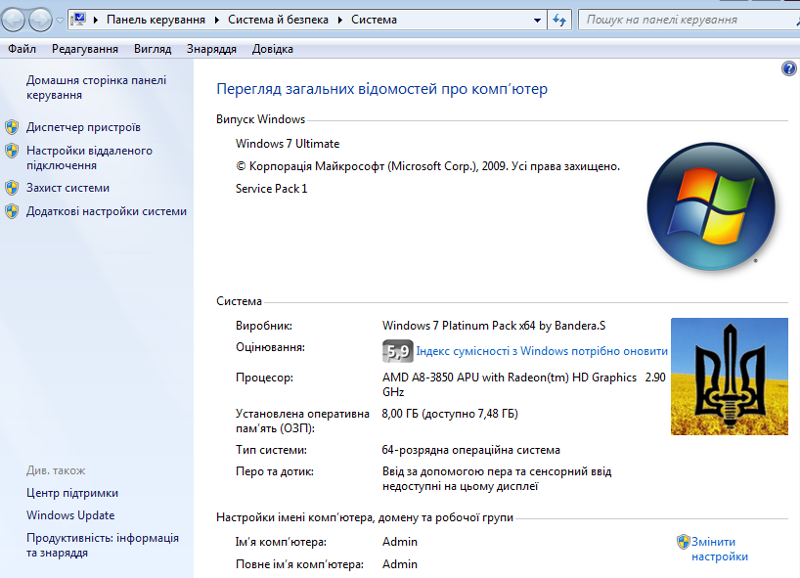Click the Пошук на панелі керування search field
The width and height of the screenshot is (800, 578).
tap(689, 20)
